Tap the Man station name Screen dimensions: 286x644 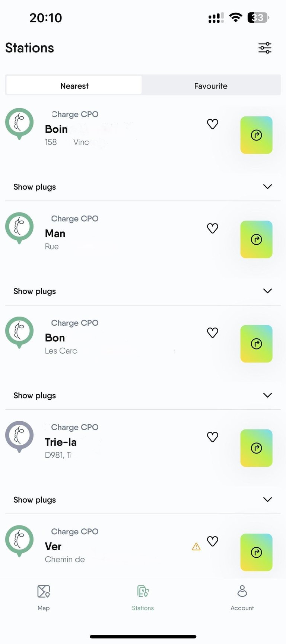(x=55, y=234)
